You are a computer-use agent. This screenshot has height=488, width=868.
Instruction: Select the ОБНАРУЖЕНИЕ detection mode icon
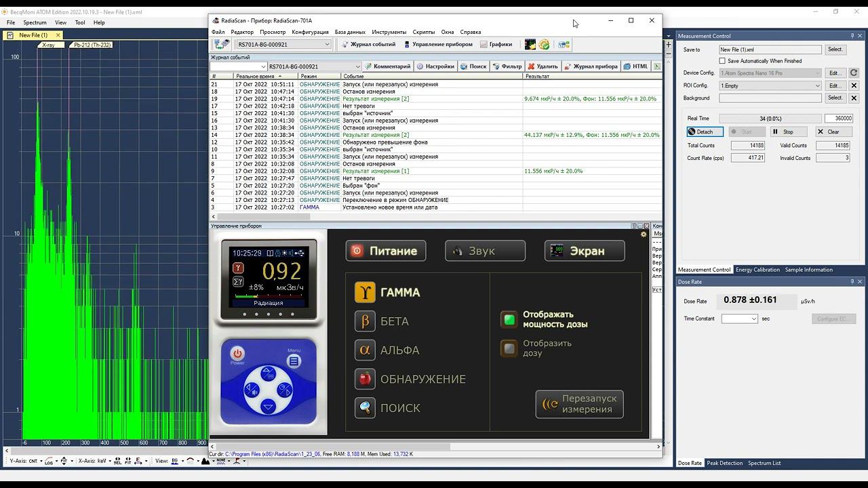365,379
